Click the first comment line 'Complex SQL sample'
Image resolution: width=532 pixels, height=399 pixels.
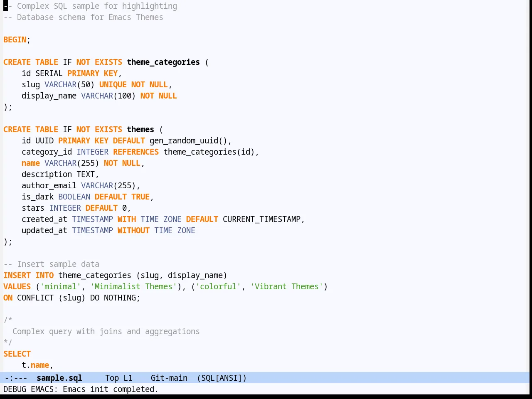(90, 6)
